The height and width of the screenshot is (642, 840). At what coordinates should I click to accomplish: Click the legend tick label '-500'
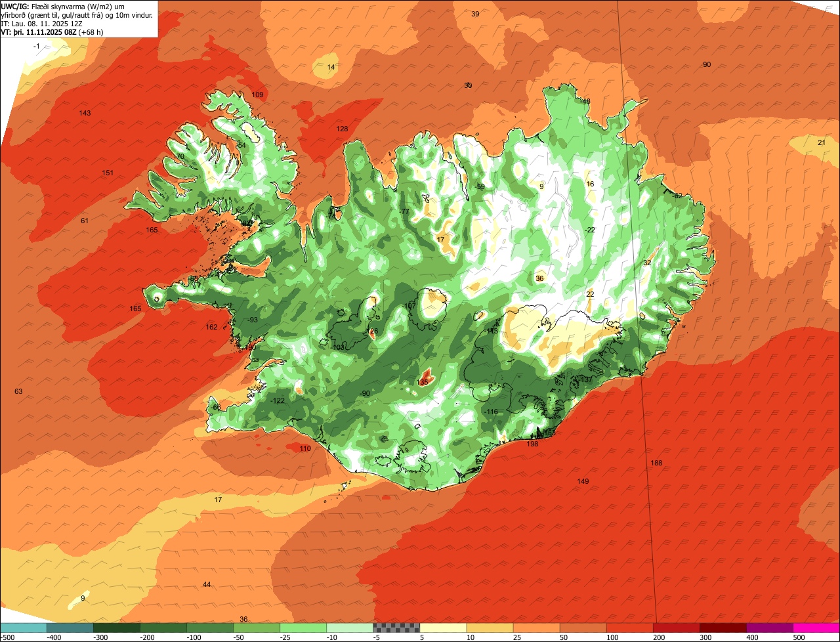tap(8, 637)
